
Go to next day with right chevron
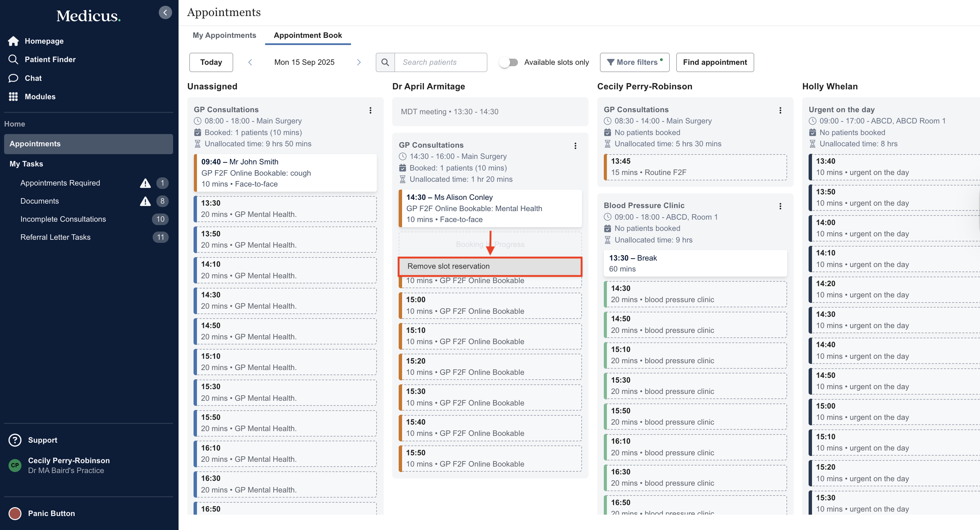pyautogui.click(x=359, y=62)
